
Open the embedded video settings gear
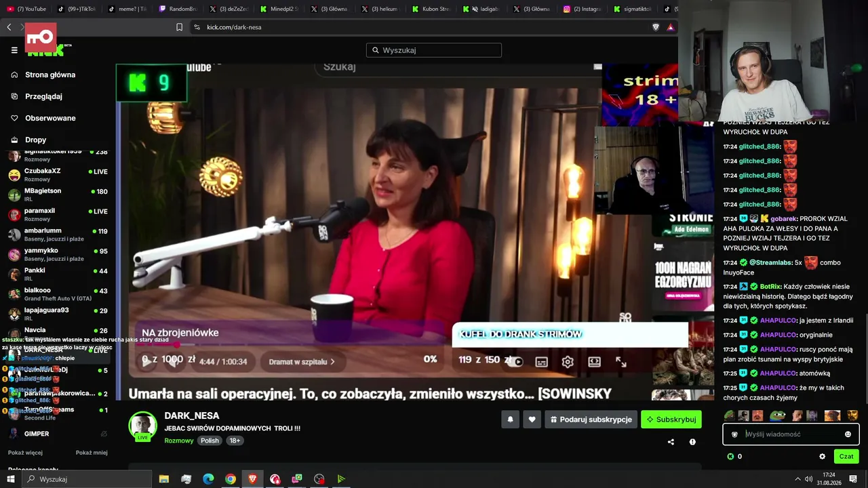coord(568,362)
